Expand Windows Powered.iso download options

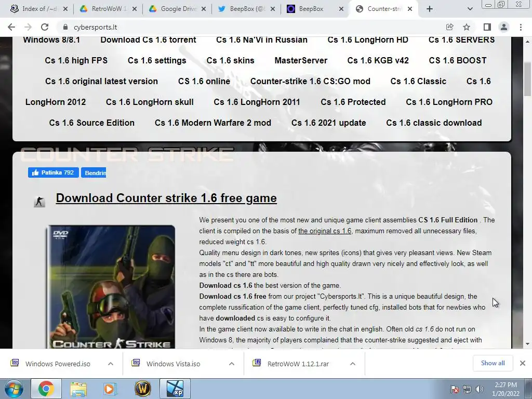(111, 364)
